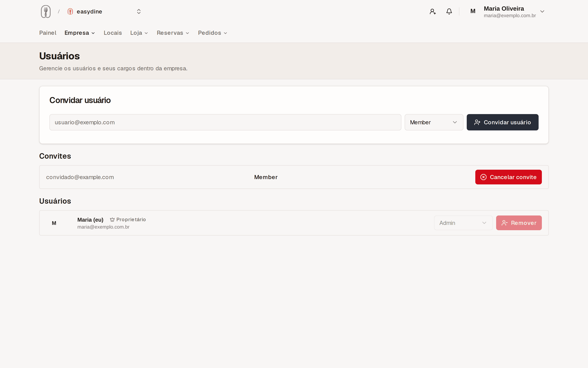Click the fork-and-spoon app logo

click(46, 11)
